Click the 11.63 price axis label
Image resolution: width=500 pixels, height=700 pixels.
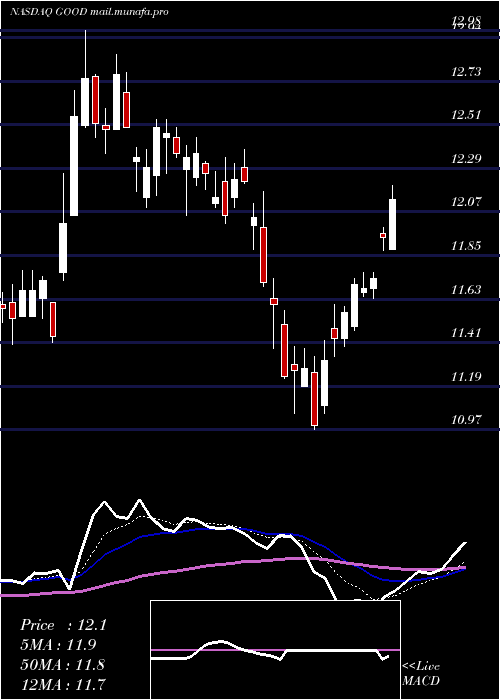466,290
